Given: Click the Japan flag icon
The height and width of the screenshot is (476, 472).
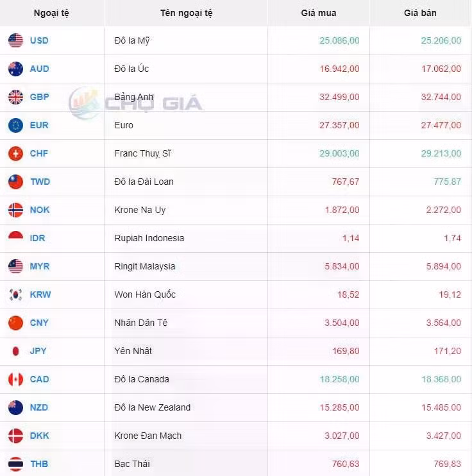Looking at the screenshot, I should tap(16, 351).
